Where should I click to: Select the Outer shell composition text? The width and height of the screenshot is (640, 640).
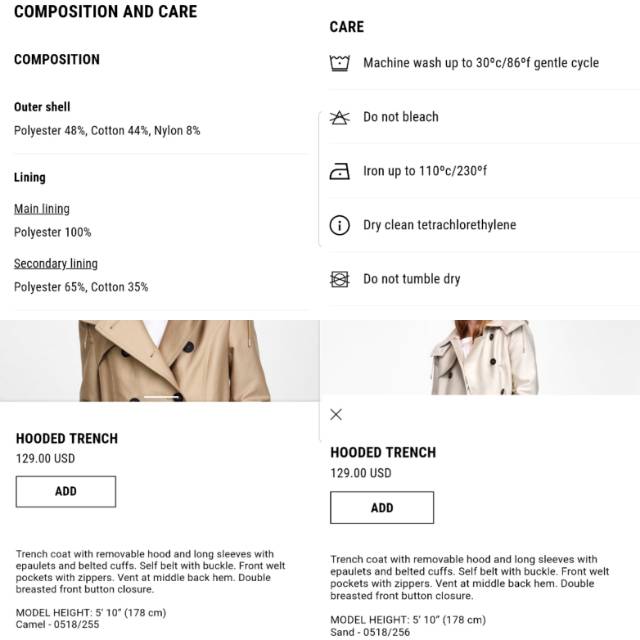point(107,130)
